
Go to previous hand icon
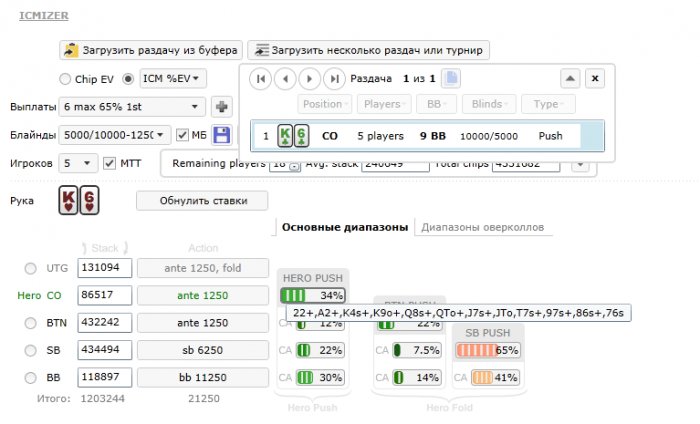(285, 79)
